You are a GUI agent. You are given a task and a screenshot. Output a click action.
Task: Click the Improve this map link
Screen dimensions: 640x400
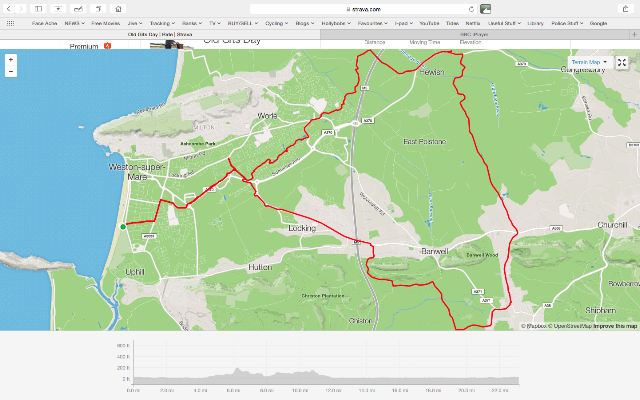pos(615,326)
